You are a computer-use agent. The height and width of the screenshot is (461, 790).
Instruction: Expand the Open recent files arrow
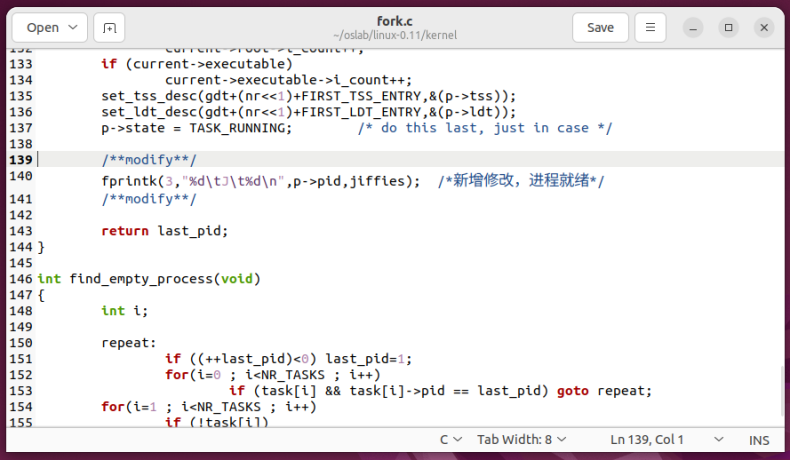[x=73, y=27]
